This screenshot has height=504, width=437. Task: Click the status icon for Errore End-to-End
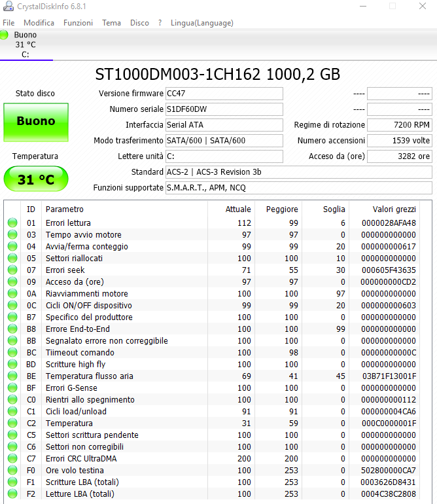[x=12, y=329]
